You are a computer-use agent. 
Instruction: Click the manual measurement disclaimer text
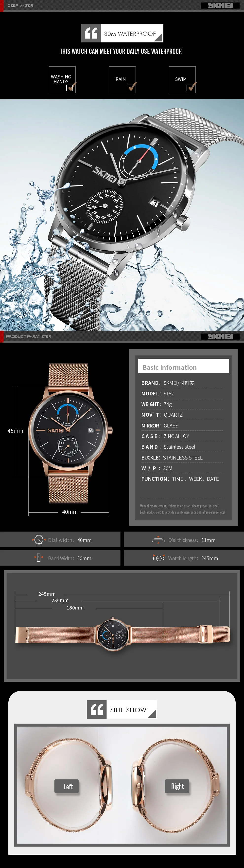[182, 509]
